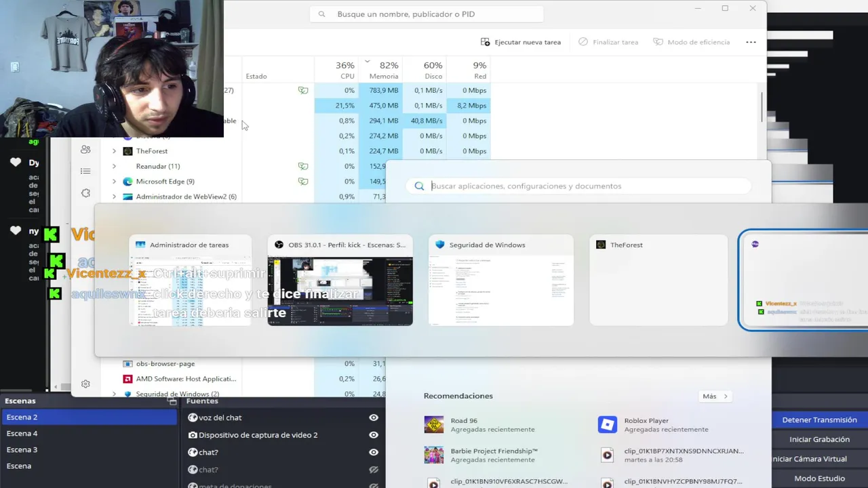868x488 pixels.
Task: Click the Start search magnifier icon
Action: (419, 186)
